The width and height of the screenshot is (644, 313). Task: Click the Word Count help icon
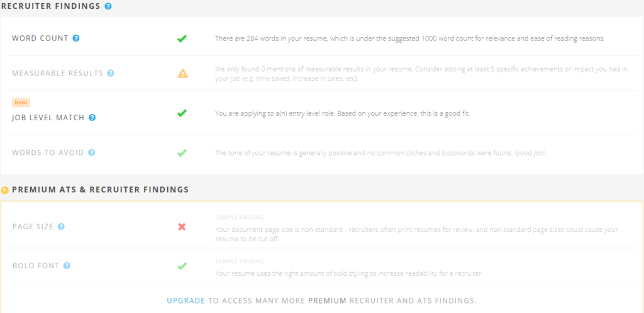[76, 38]
